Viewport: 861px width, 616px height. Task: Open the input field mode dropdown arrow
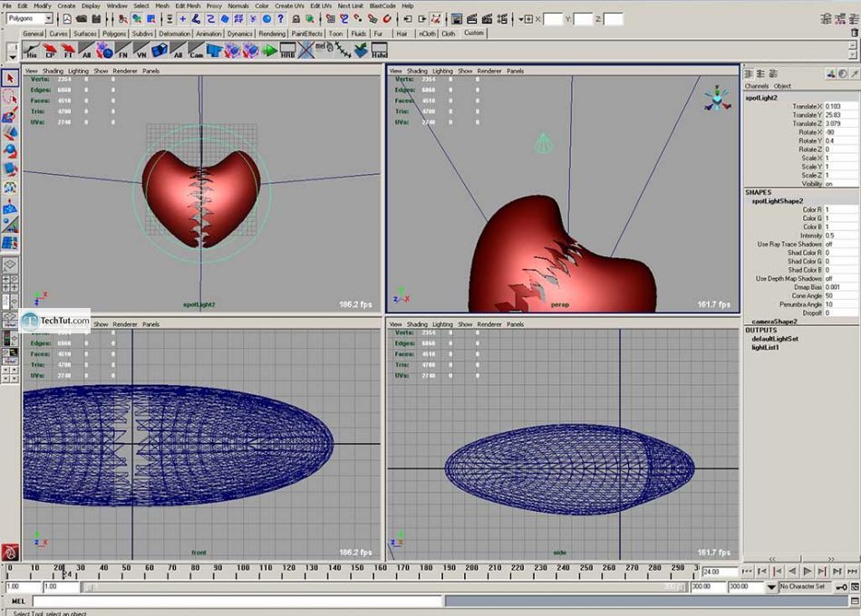pyautogui.click(x=520, y=19)
